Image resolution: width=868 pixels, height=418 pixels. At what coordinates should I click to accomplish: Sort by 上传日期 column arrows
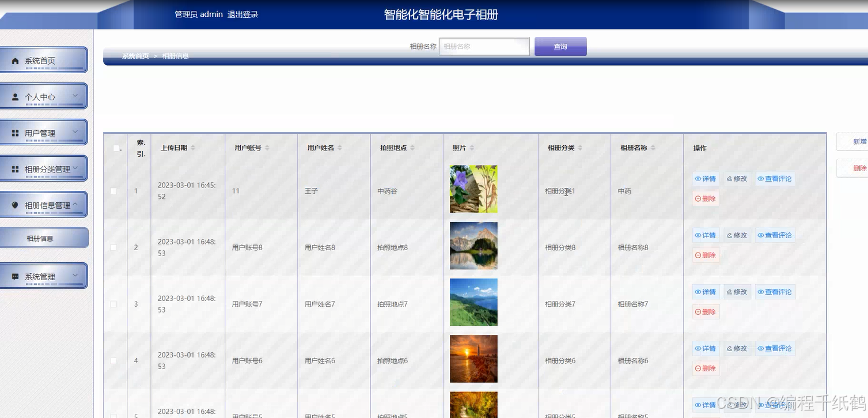(x=193, y=148)
